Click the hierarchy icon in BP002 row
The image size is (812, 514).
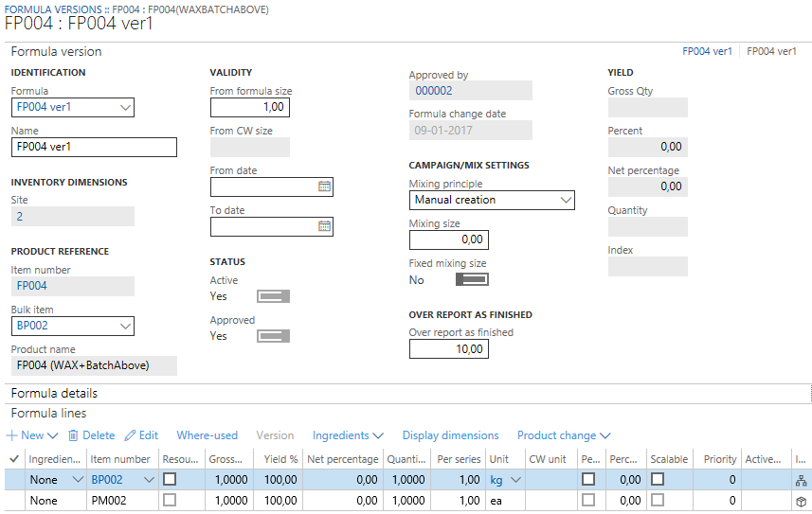[x=802, y=480]
